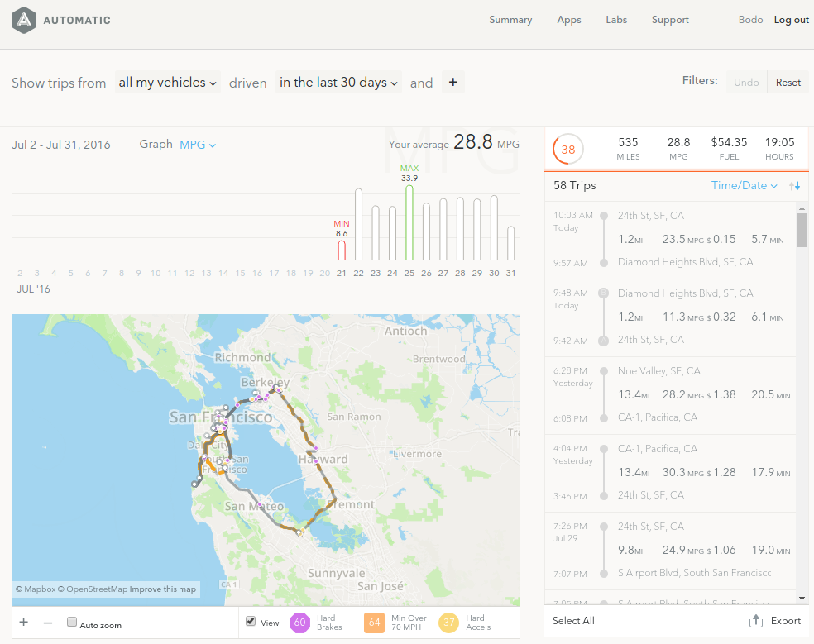Click the $54.35 fuel cost total

pos(729,149)
